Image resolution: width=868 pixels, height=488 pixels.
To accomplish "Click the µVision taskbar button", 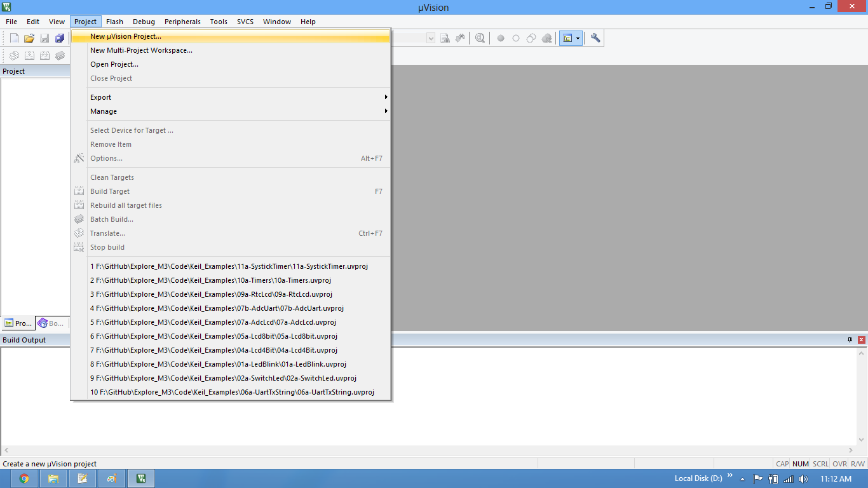I will pos(141,478).
